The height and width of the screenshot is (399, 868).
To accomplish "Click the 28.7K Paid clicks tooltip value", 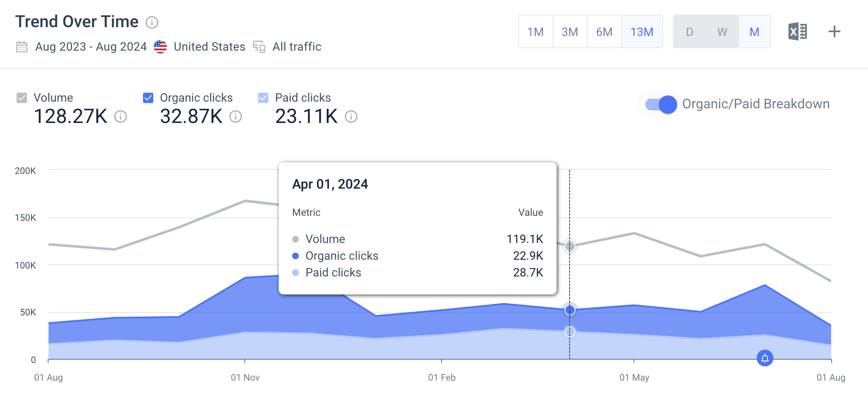I will (x=528, y=272).
